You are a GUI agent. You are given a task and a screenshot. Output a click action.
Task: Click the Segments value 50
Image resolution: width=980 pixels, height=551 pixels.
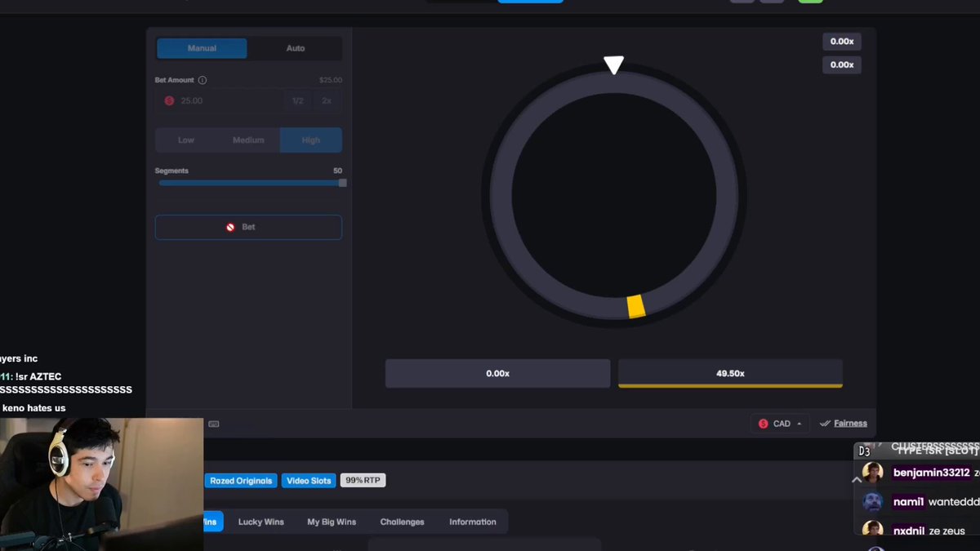(337, 171)
